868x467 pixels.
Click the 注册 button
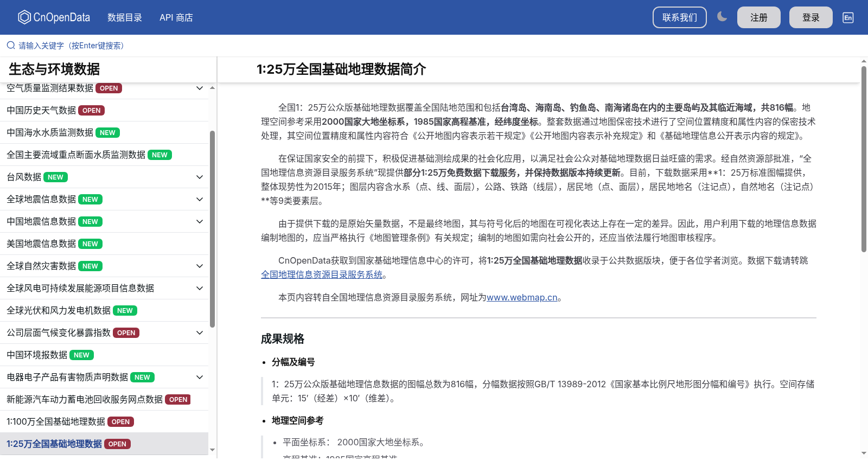pos(759,17)
